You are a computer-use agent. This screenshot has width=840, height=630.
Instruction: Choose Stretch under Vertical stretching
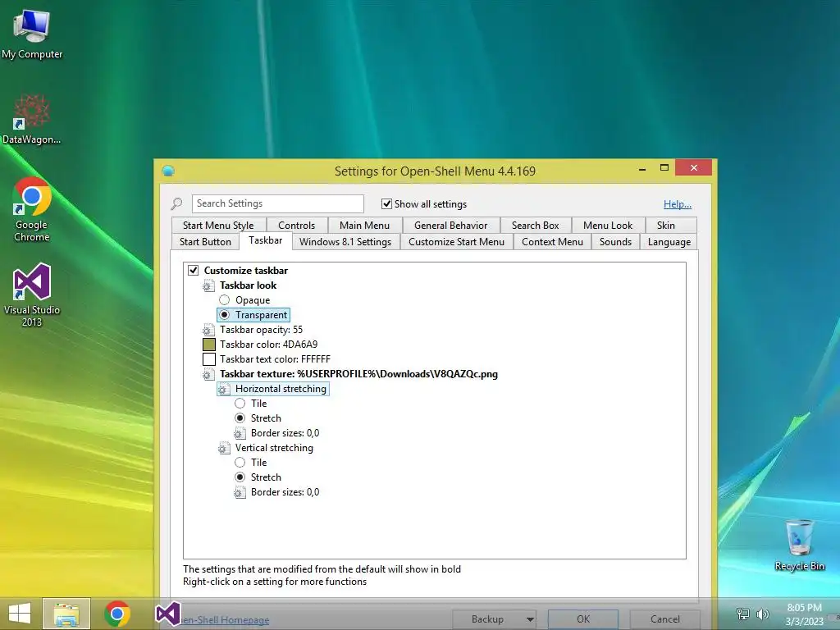[x=240, y=477]
